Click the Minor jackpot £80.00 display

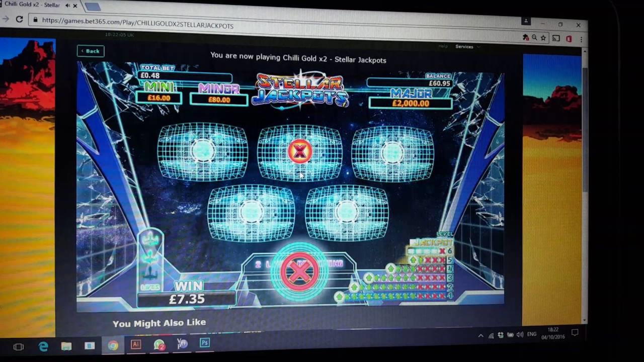219,100
